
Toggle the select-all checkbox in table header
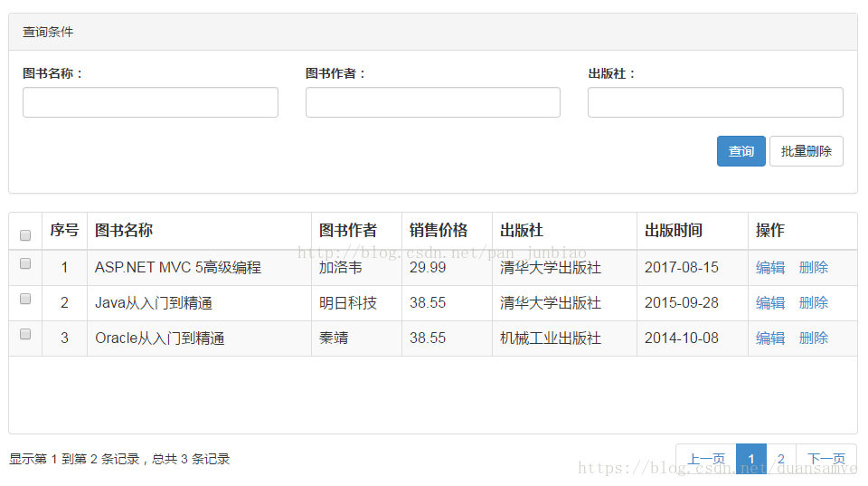pyautogui.click(x=25, y=235)
